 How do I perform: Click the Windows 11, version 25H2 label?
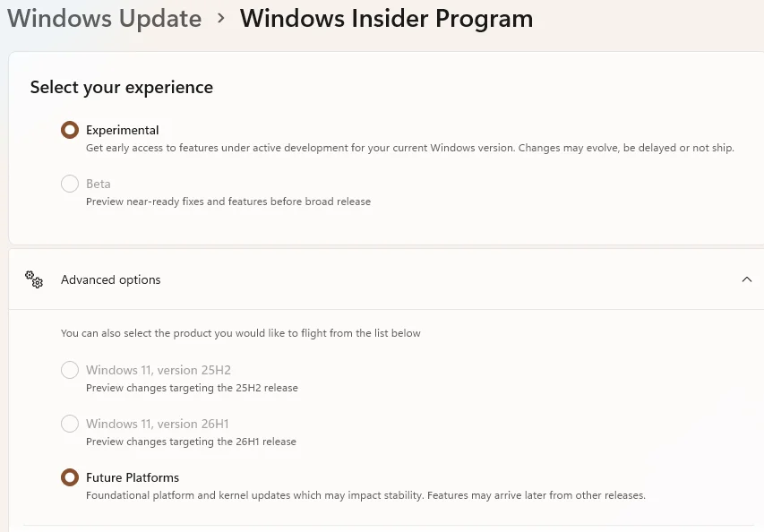point(159,370)
